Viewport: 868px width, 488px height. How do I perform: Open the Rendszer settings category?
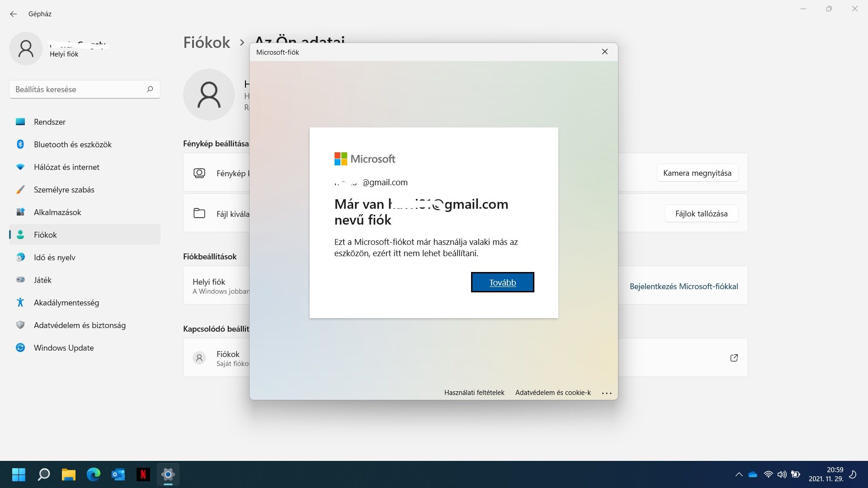point(85,122)
